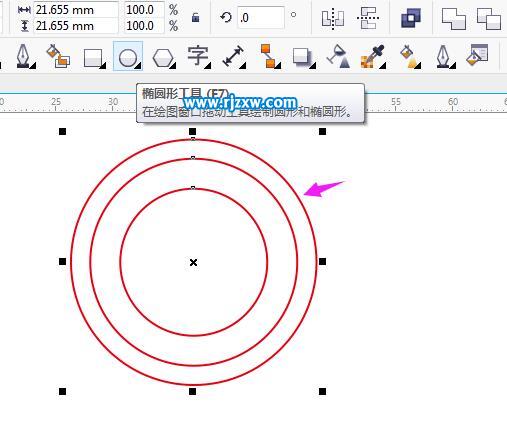This screenshot has height=422, width=507.
Task: Toggle the lock ratio padlock
Action: [196, 17]
